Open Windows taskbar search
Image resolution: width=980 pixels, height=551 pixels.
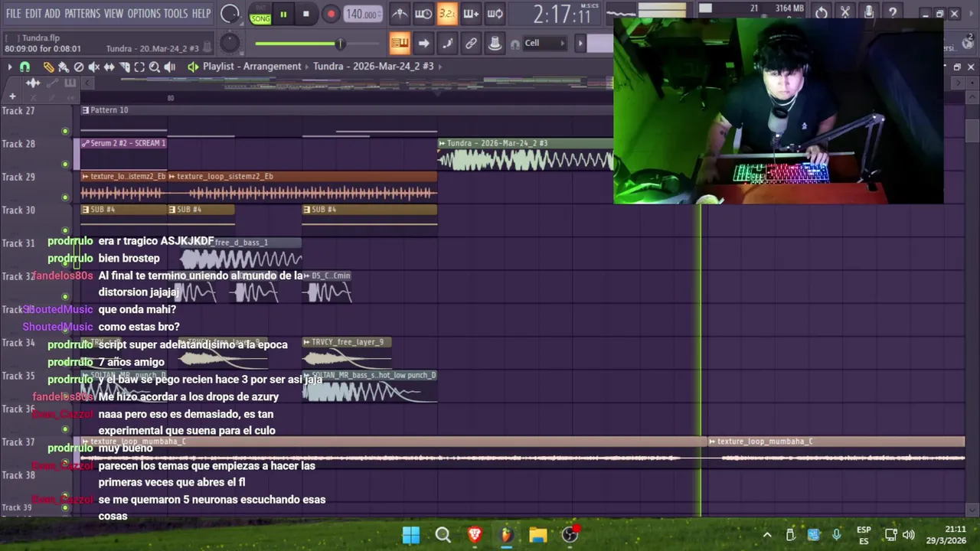coord(443,535)
